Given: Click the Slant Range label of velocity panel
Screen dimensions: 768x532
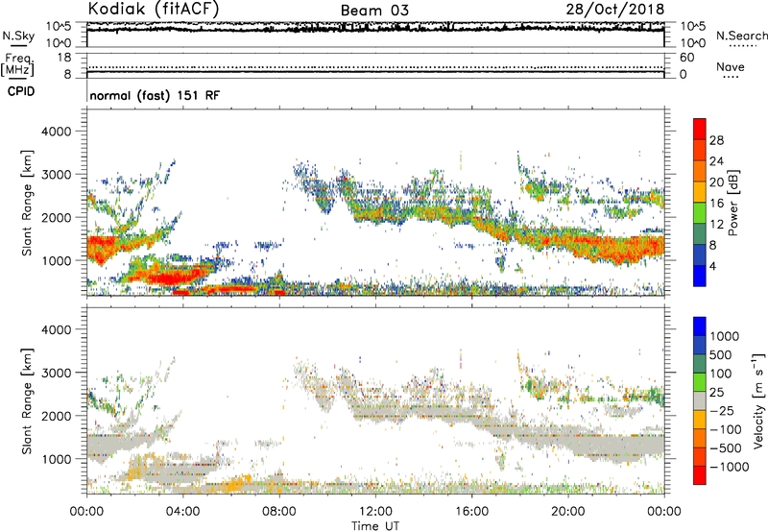Looking at the screenshot, I should tap(27, 400).
